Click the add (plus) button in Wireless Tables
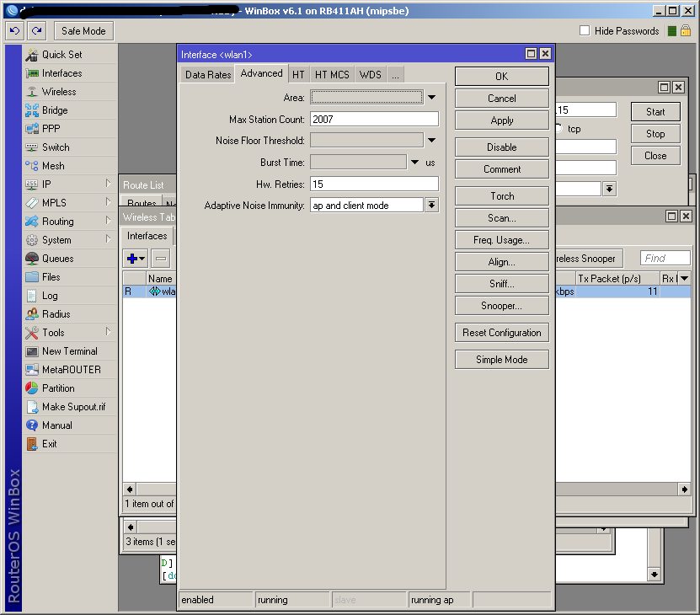This screenshot has height=615, width=700. (136, 258)
